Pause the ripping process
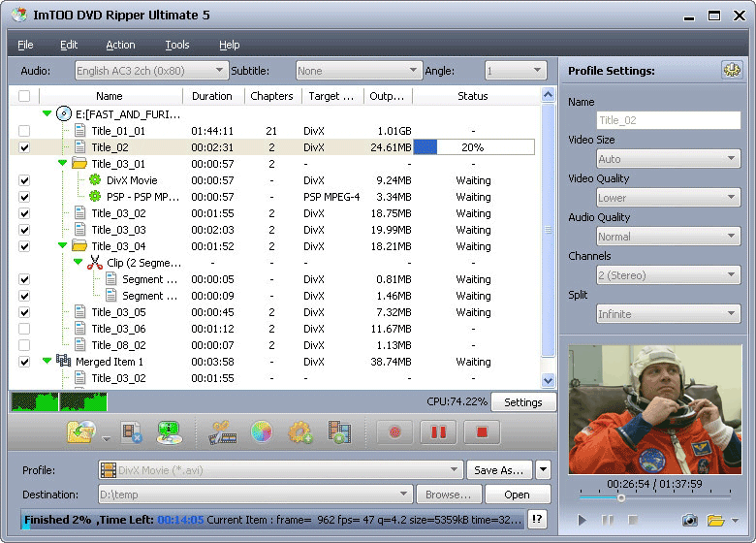The width and height of the screenshot is (756, 543). tap(438, 432)
